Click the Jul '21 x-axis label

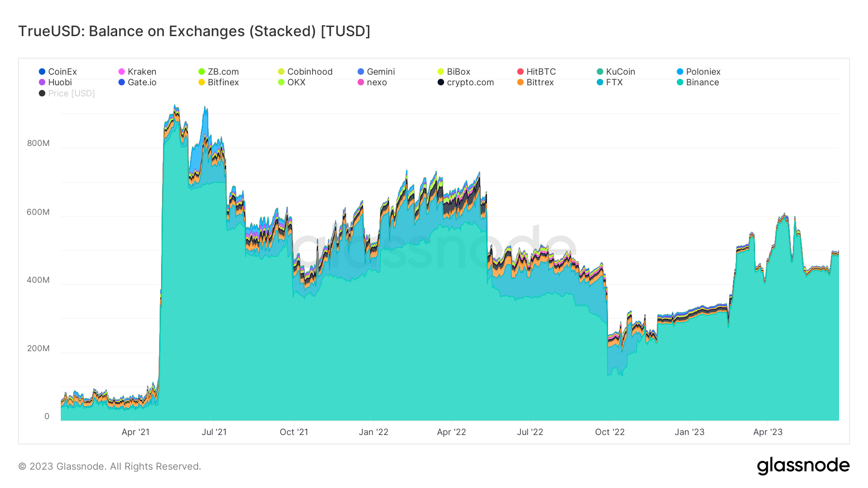click(x=214, y=432)
